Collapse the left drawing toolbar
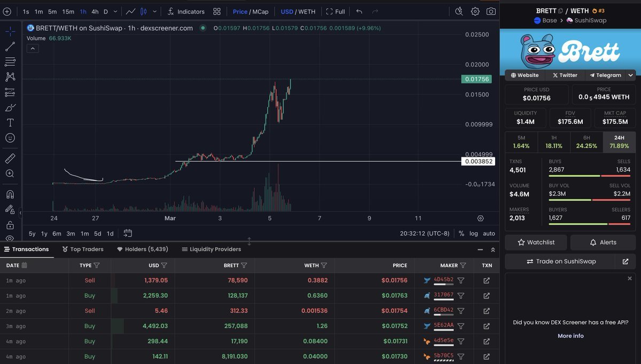This screenshot has height=364, width=641. [x=21, y=212]
